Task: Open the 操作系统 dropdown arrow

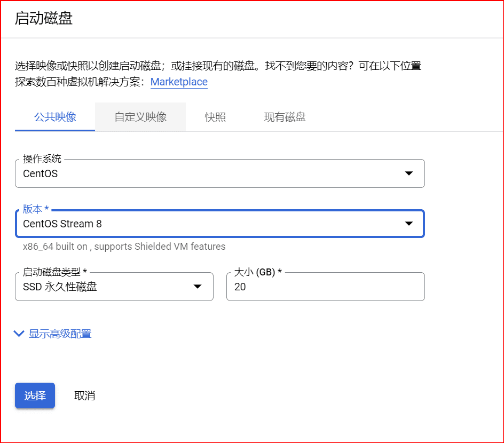Action: (409, 173)
